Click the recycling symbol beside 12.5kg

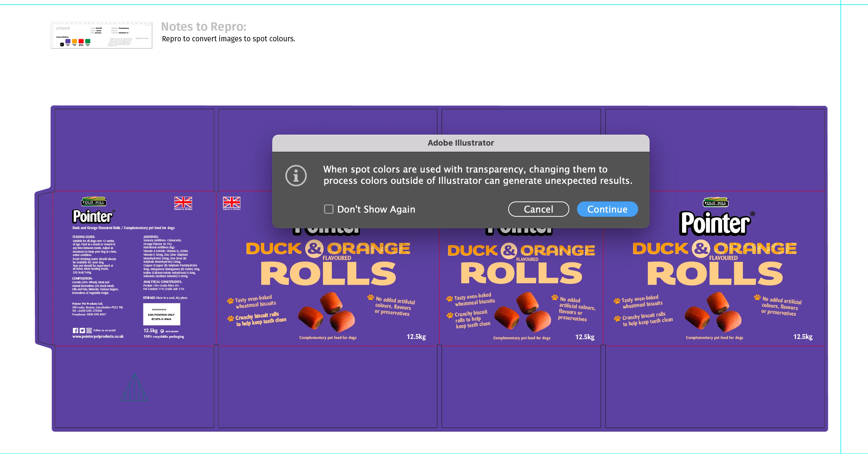pyautogui.click(x=162, y=331)
